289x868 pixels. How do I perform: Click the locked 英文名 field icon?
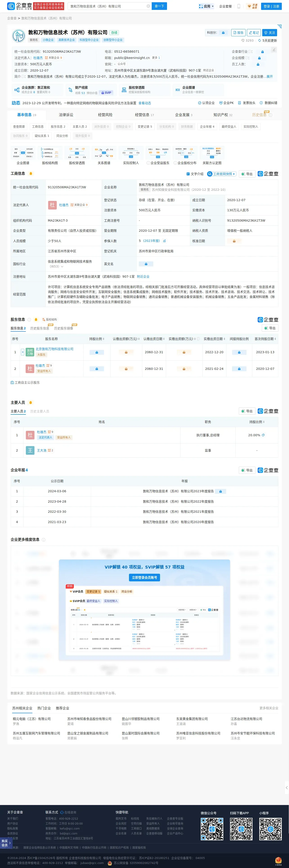[x=146, y=264]
